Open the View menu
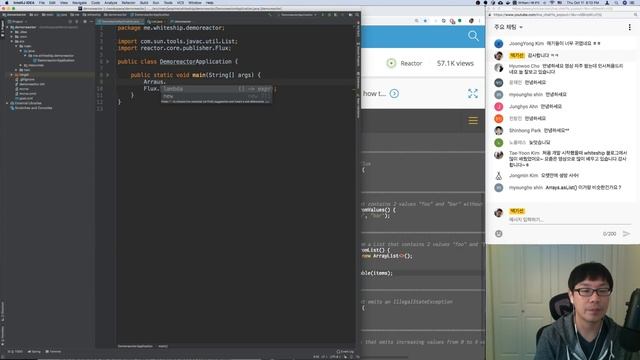Image resolution: width=640 pixels, height=360 pixels. [x=64, y=3]
